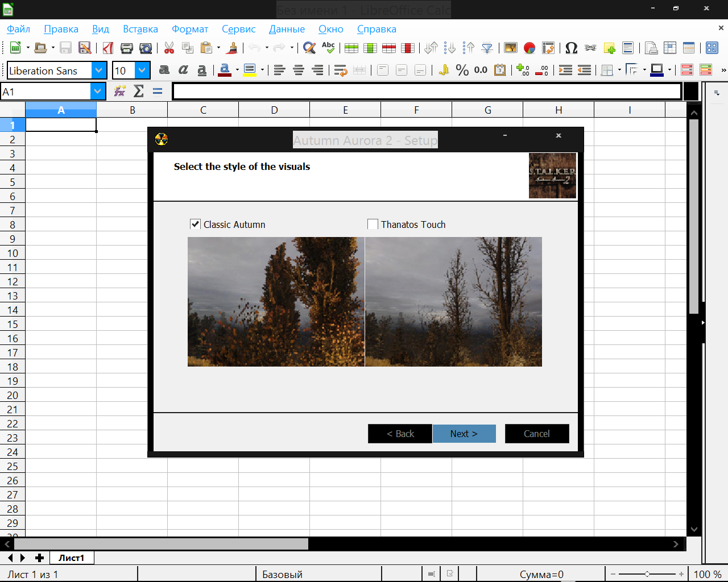728x582 pixels.
Task: Uncheck the Classic Autumn checkbox
Action: 196,225
